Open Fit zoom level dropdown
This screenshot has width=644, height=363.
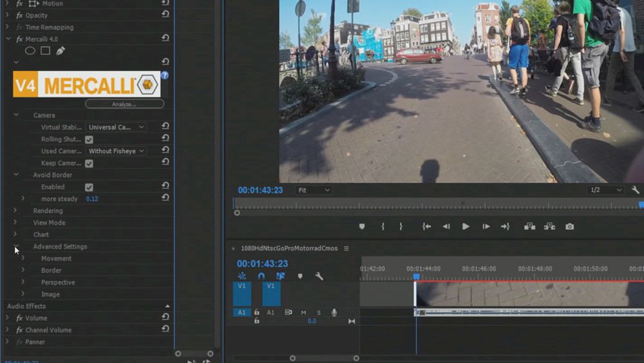[x=314, y=190]
